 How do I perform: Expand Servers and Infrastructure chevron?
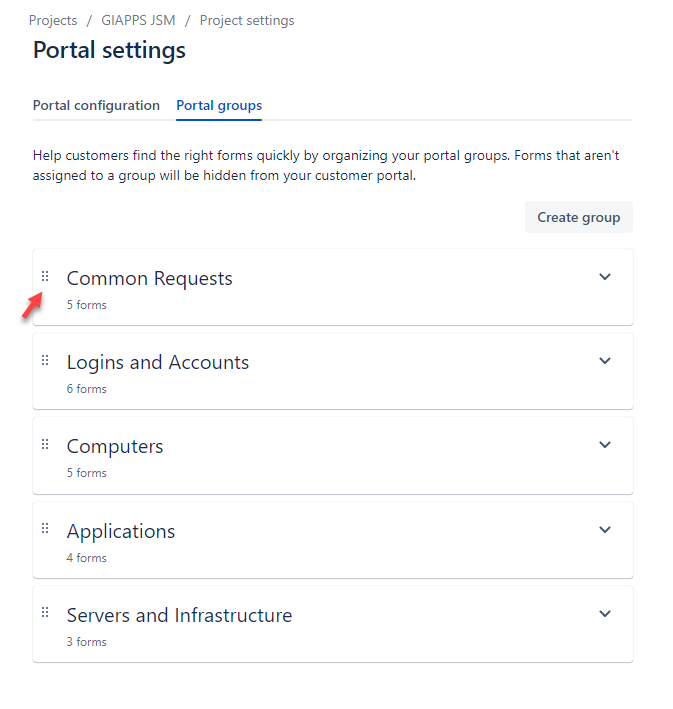click(604, 614)
